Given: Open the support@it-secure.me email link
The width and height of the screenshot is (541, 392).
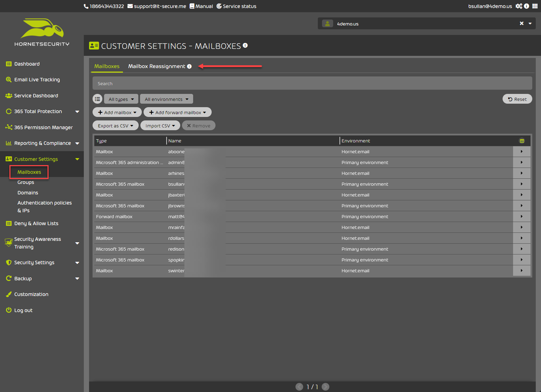Looking at the screenshot, I should tap(157, 6).
